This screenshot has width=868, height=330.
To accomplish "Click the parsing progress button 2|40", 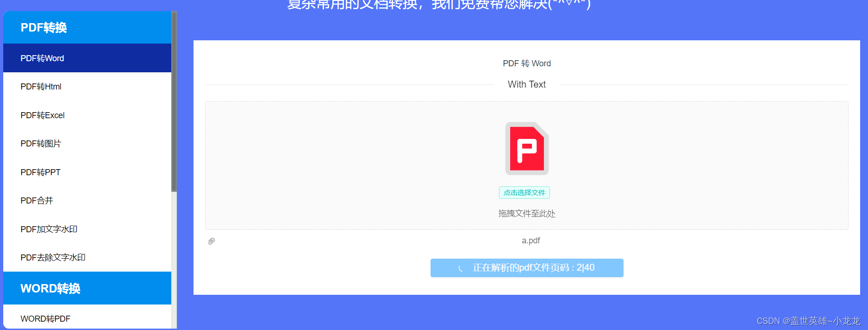I will click(x=527, y=268).
